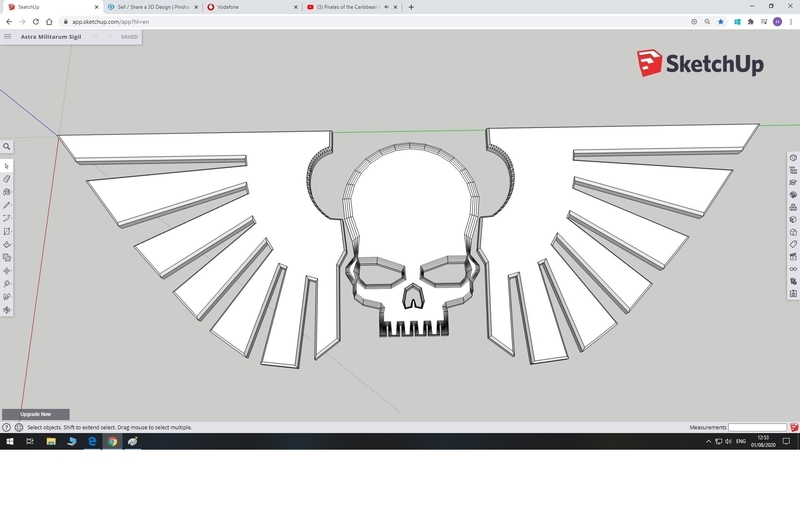Open the Tags panel
The width and height of the screenshot is (800, 508).
[793, 244]
